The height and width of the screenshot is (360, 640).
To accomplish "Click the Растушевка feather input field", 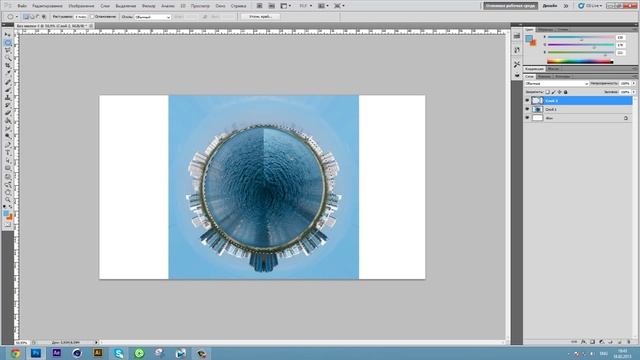I will 82,17.
